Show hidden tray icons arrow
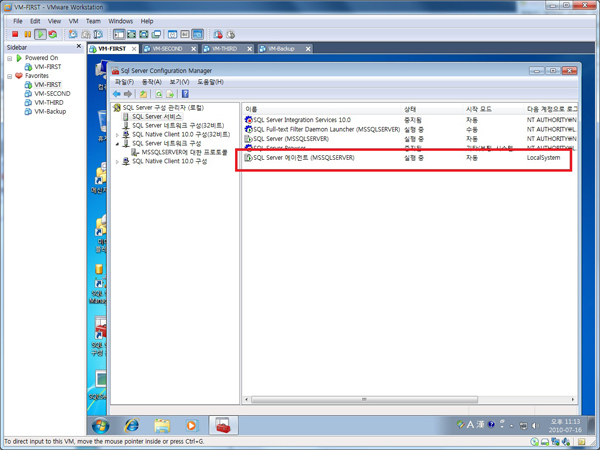The height and width of the screenshot is (450, 600). [512, 426]
